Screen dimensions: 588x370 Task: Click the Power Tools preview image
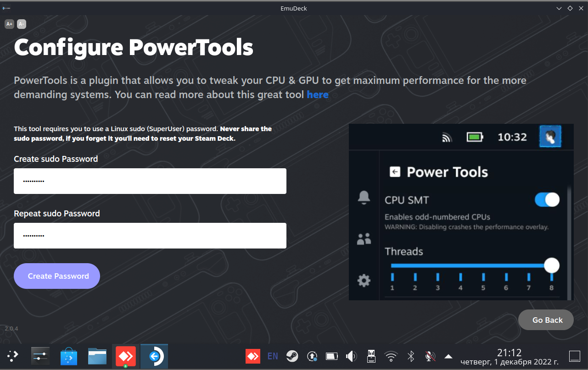[461, 212]
